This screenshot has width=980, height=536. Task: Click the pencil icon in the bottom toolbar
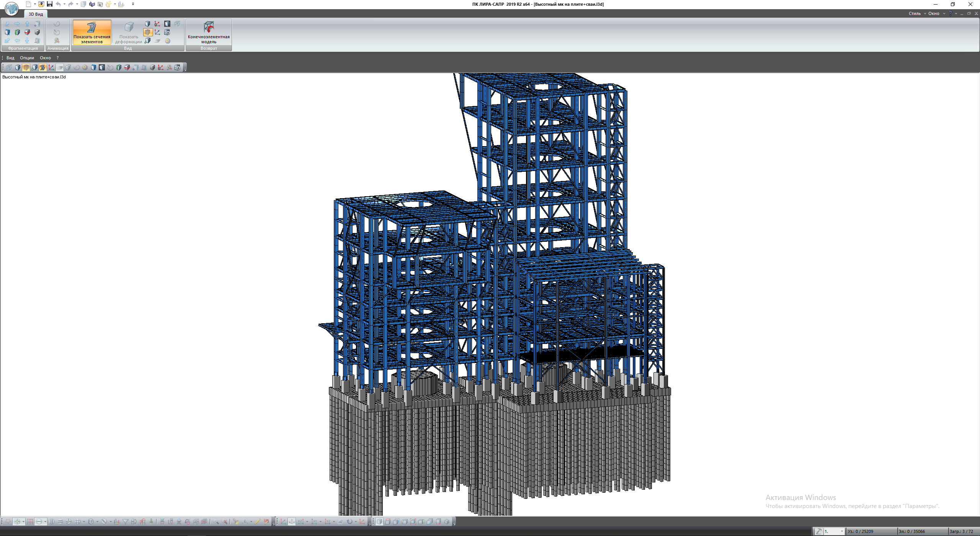(257, 522)
